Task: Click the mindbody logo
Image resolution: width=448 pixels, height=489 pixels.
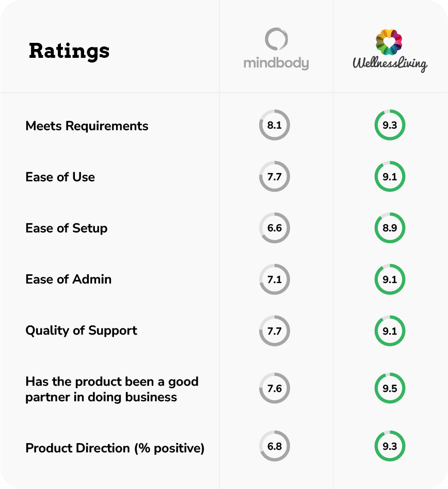Action: (x=276, y=50)
